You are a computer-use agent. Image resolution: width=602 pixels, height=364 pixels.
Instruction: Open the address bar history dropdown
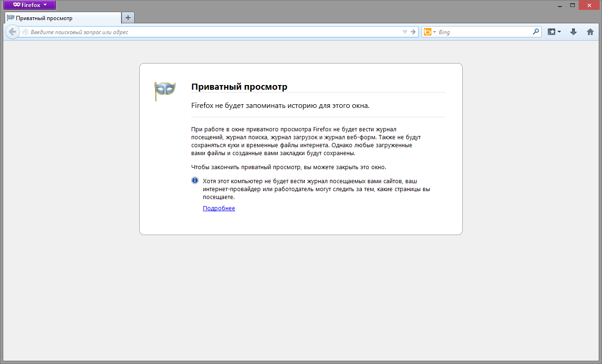[405, 32]
